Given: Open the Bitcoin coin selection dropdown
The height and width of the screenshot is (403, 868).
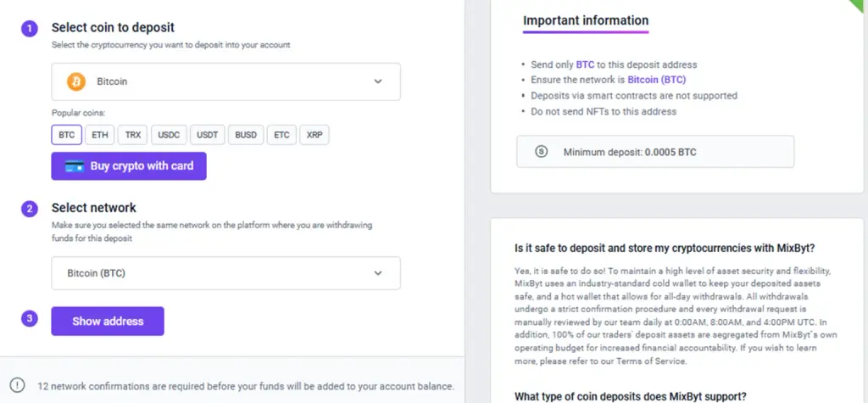Looking at the screenshot, I should click(225, 81).
